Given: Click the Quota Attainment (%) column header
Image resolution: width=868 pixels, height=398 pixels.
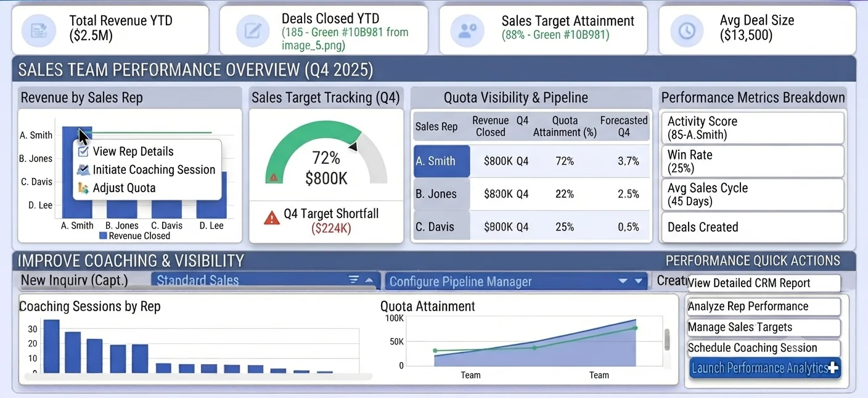Looking at the screenshot, I should 565,126.
